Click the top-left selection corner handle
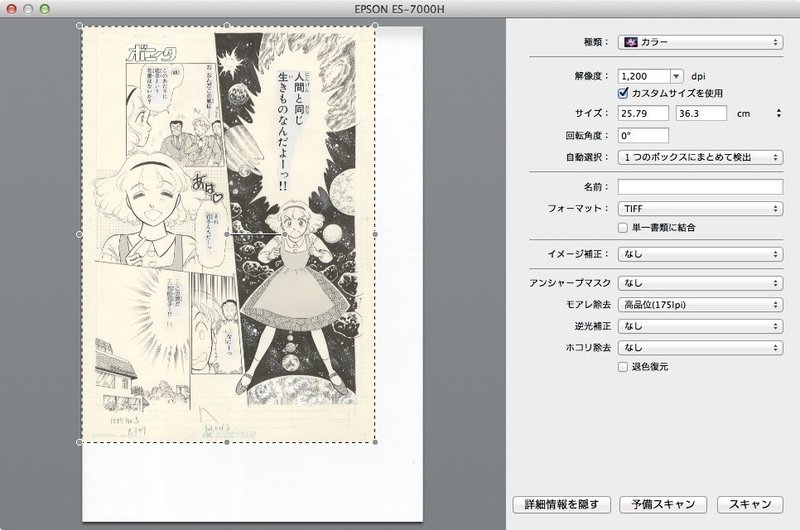 coord(80,25)
